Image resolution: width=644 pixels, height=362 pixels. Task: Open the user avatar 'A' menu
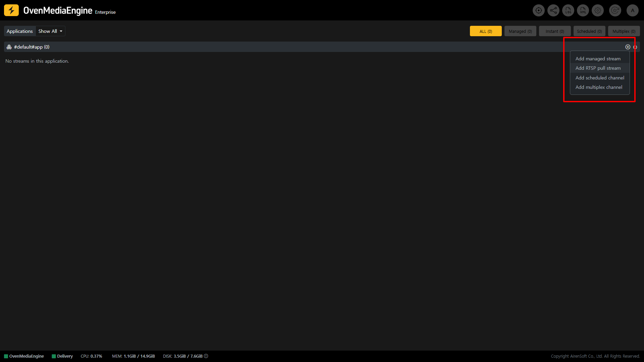coord(632,10)
